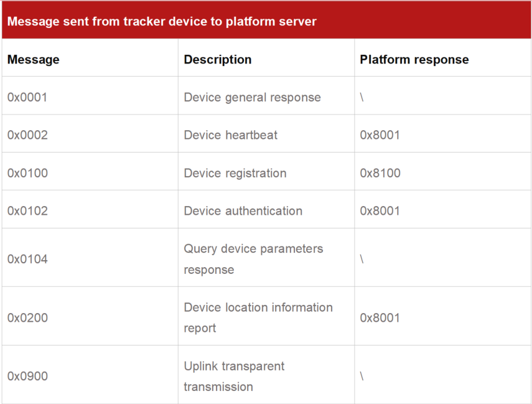Click the Description column header
This screenshot has height=404, width=532.
point(218,60)
